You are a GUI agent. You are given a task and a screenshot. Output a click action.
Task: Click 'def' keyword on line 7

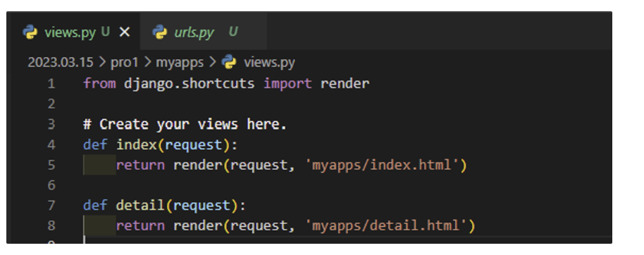(x=95, y=205)
